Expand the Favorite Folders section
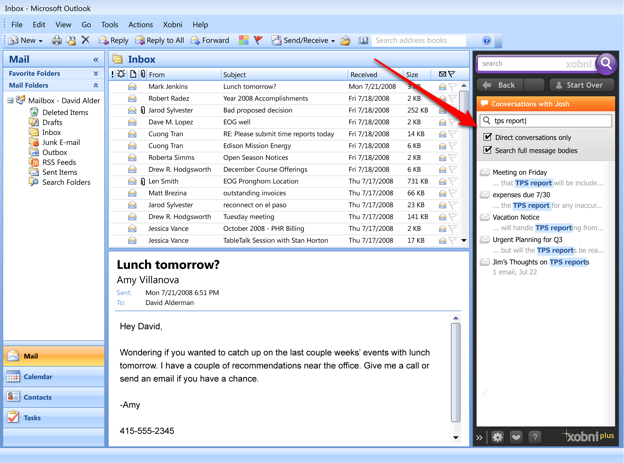This screenshot has height=463, width=624. click(96, 74)
